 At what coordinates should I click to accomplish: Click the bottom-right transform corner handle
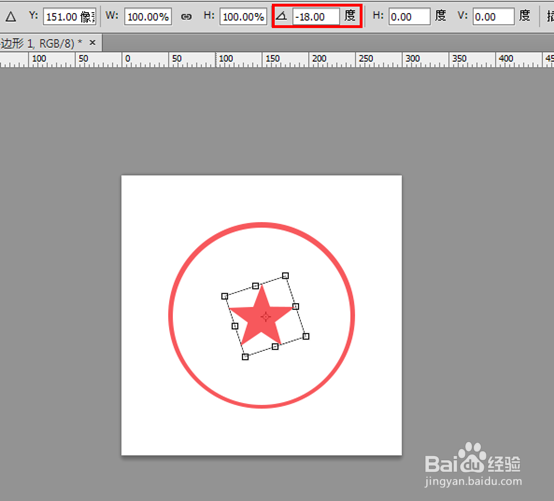point(306,336)
